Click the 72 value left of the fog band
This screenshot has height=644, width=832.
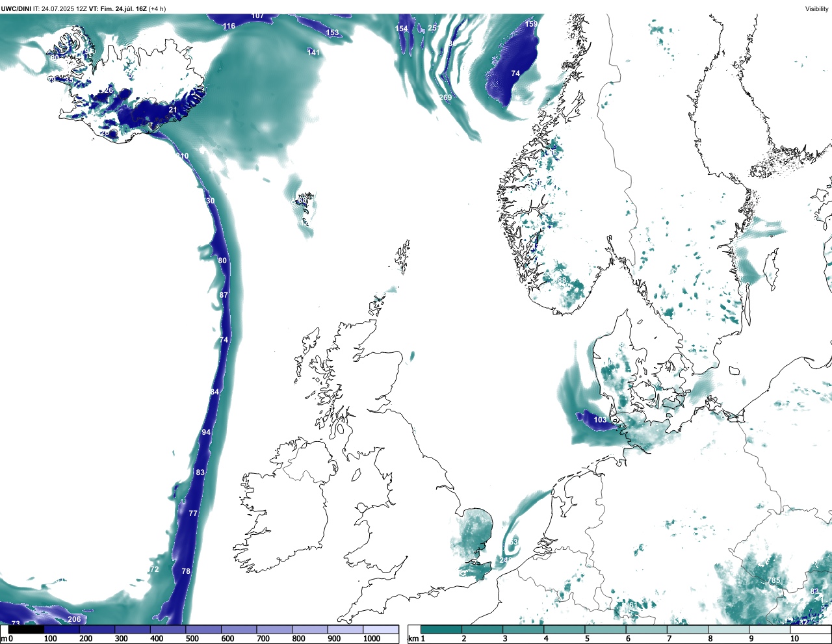[x=155, y=569]
